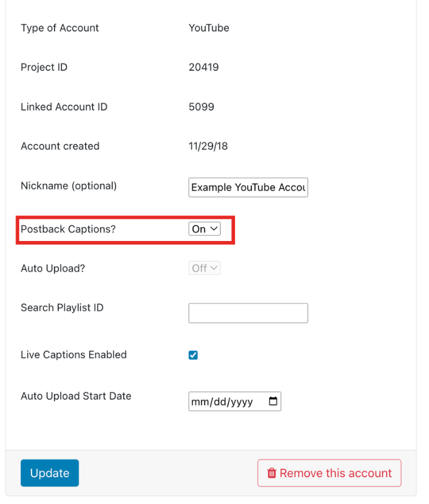Select the Linked Account ID value 5099
This screenshot has height=504, width=429.
(x=202, y=107)
